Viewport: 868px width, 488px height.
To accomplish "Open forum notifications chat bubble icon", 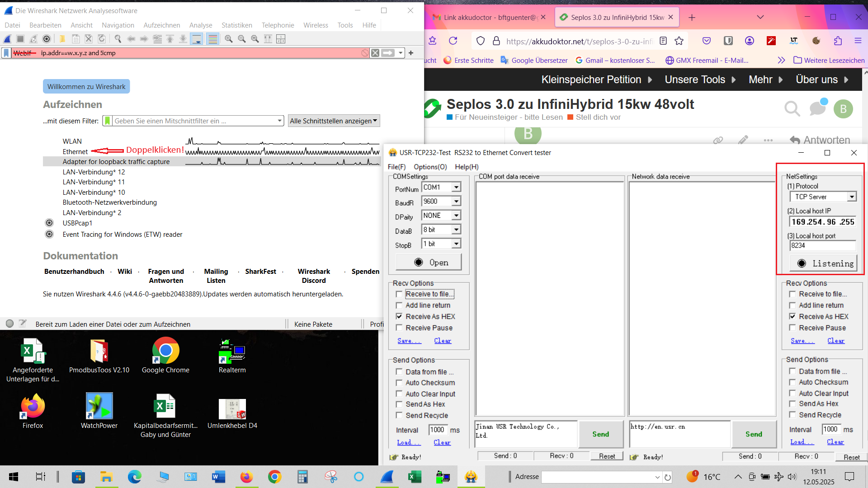I will point(818,108).
